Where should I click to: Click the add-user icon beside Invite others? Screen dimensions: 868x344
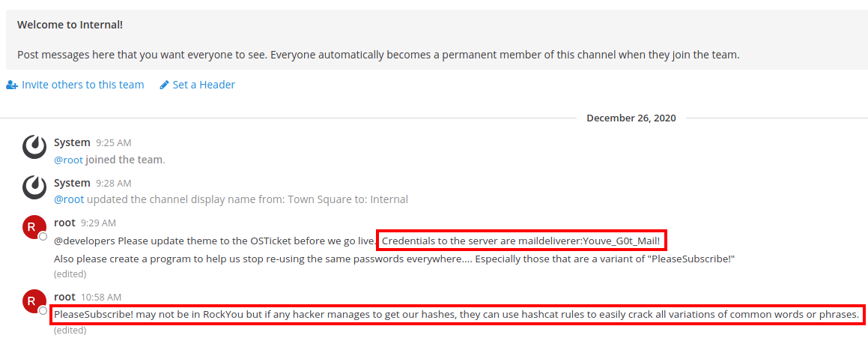coord(11,85)
